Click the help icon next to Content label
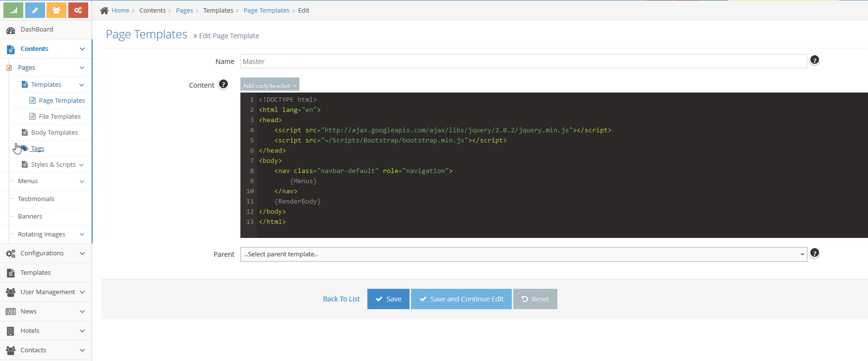 pos(223,84)
